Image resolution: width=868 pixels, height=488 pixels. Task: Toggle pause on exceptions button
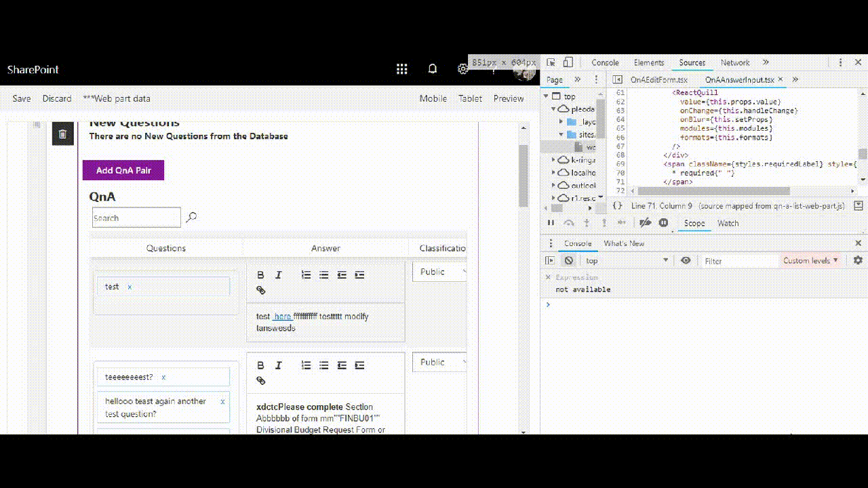tap(664, 222)
